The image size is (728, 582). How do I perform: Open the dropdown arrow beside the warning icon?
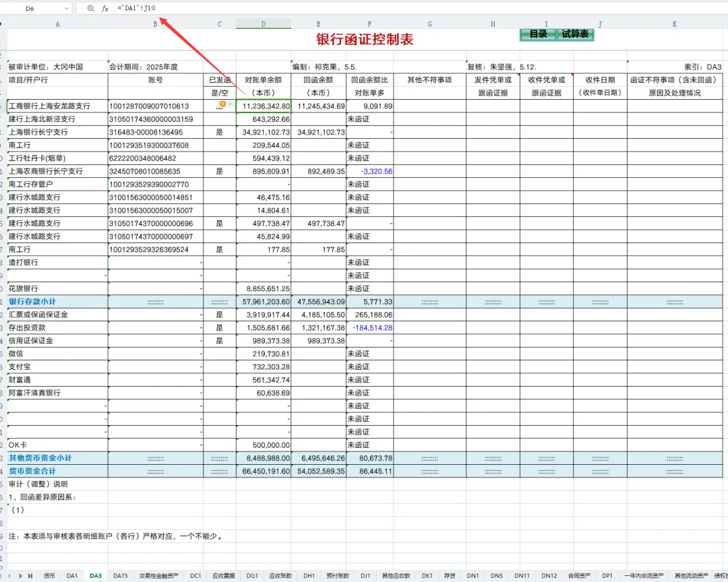pos(230,104)
